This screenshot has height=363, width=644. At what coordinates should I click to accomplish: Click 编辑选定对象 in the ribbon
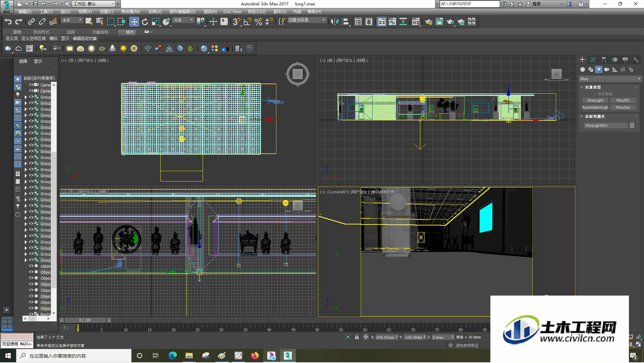85,39
